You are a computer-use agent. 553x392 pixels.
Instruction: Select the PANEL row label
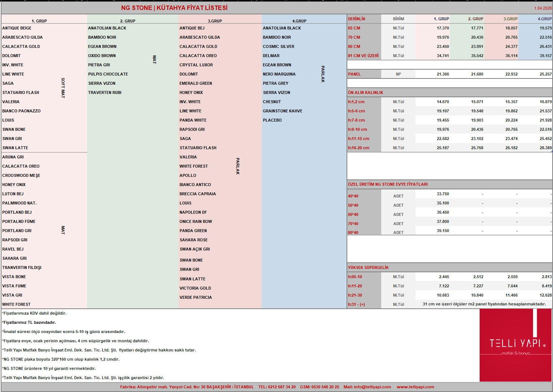tap(354, 74)
